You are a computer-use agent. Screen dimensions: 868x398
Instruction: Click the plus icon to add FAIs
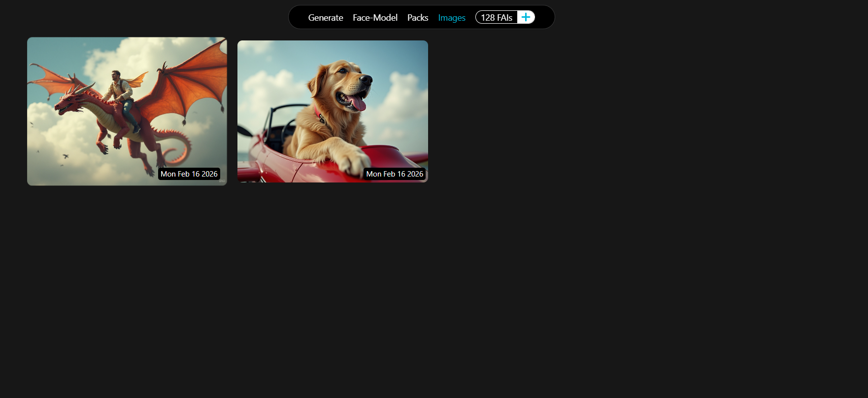coord(526,17)
